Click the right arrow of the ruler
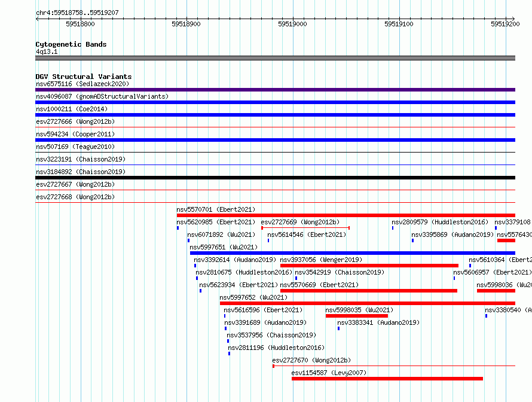Viewport: 532px width, 402px height. click(x=513, y=19)
